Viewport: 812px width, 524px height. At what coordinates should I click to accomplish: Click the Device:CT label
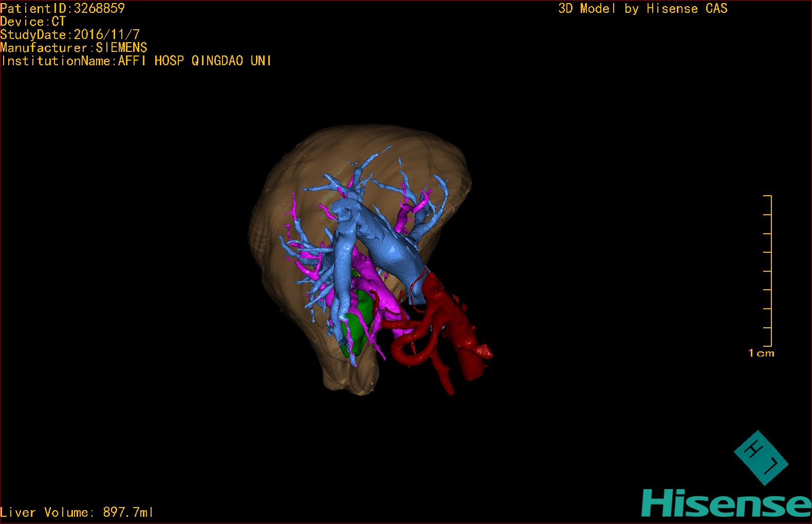pos(33,22)
